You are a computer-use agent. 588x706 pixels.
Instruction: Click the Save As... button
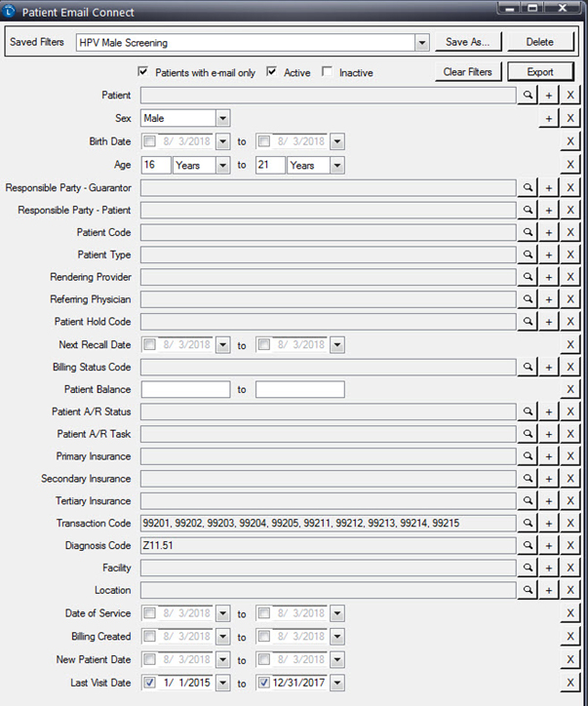[x=468, y=42]
